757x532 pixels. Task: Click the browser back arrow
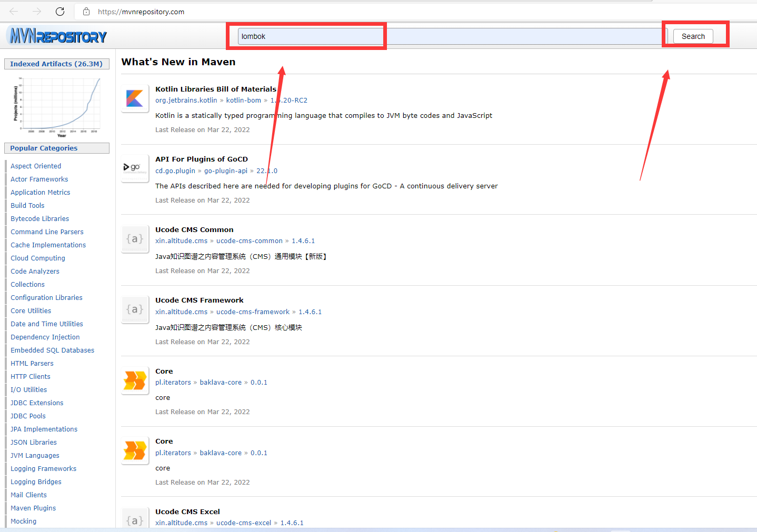[x=14, y=12]
